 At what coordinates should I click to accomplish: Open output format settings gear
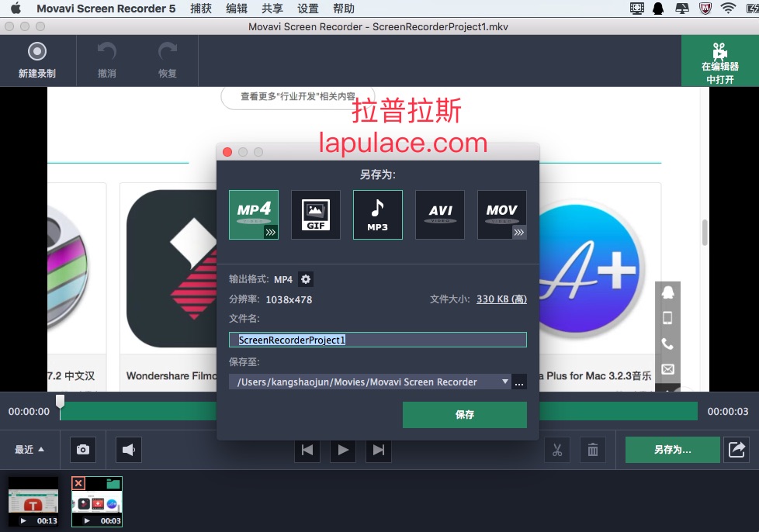306,279
